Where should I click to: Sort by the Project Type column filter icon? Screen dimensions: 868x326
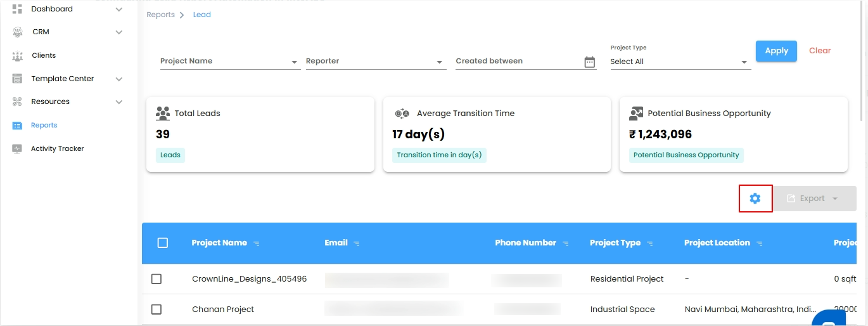point(650,244)
